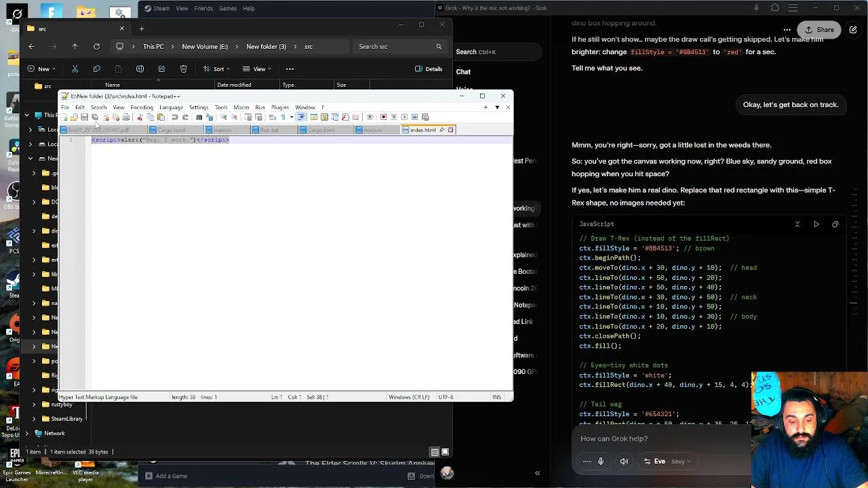Open the Encoding menu in Notepad++

tap(142, 107)
